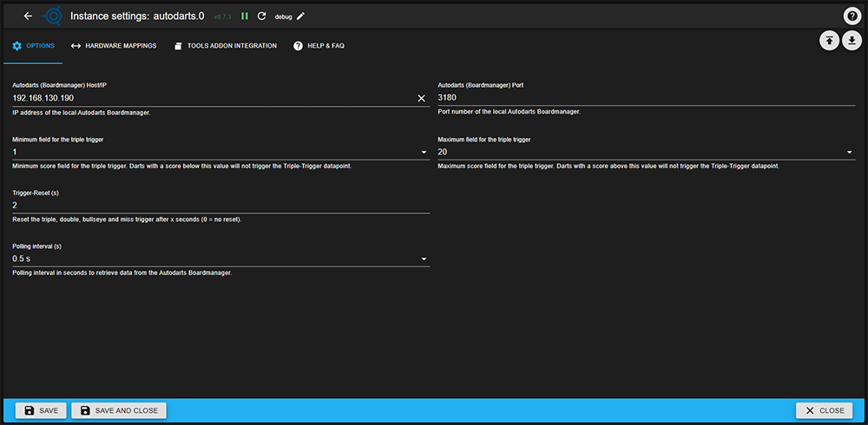Download configuration to file icon
This screenshot has height=425, width=868.
click(x=852, y=41)
